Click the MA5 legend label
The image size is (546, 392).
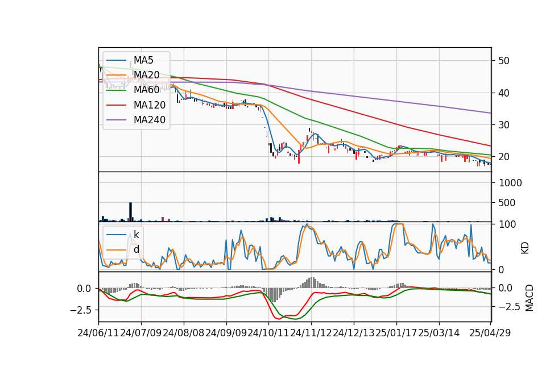(143, 60)
